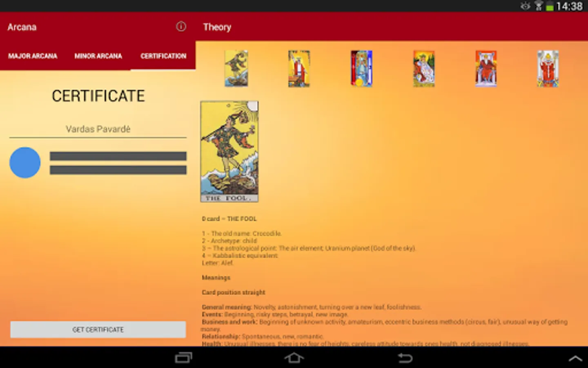Click the 'Letter: Alef' line

pyautogui.click(x=218, y=263)
